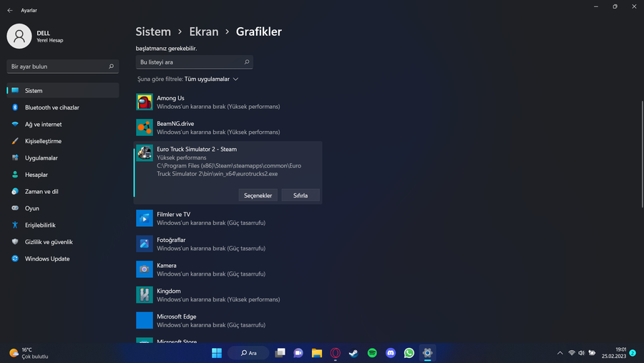644x363 pixels.
Task: Select the Filmler ve TV entry name
Action: pyautogui.click(x=173, y=215)
